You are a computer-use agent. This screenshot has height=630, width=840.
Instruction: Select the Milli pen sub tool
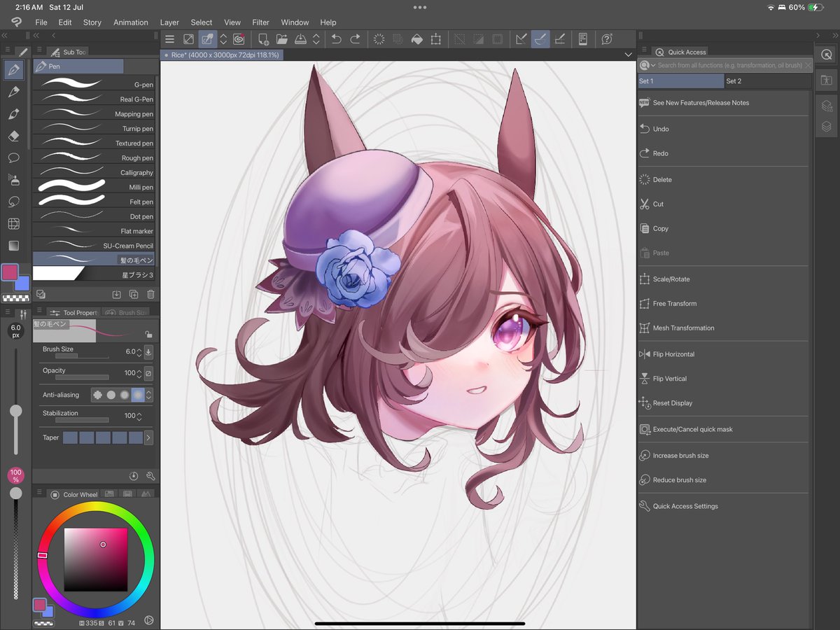tap(95, 187)
